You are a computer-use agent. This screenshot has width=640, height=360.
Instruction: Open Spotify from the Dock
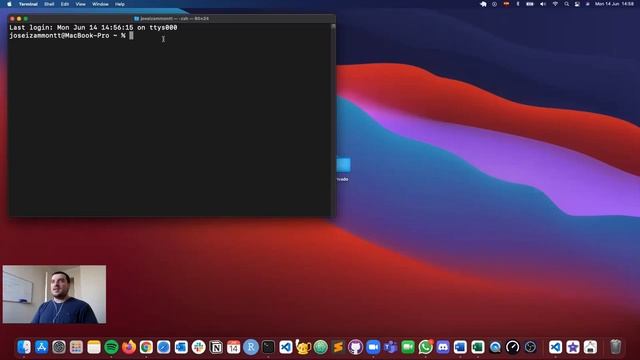tap(111, 347)
